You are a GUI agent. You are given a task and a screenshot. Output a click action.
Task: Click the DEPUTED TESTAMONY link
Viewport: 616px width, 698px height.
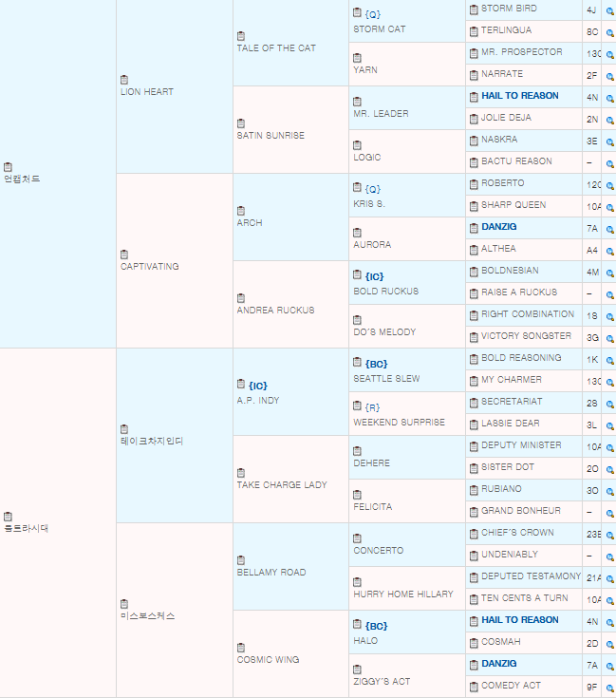pyautogui.click(x=531, y=576)
